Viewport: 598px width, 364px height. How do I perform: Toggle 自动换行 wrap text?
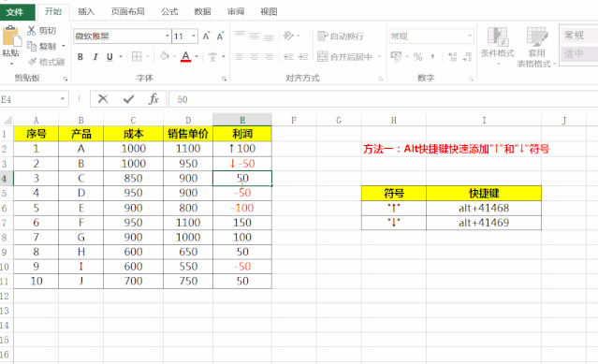pyautogui.click(x=341, y=36)
